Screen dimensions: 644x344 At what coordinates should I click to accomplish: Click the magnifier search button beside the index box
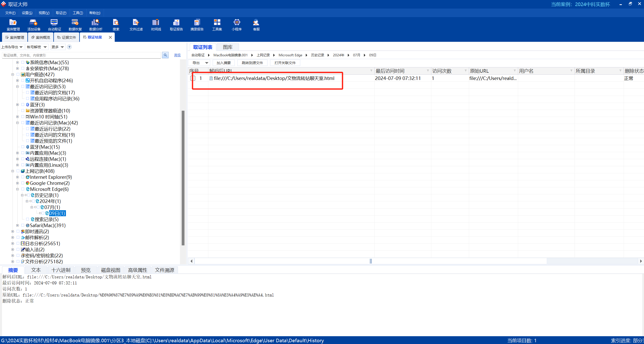[x=165, y=55]
